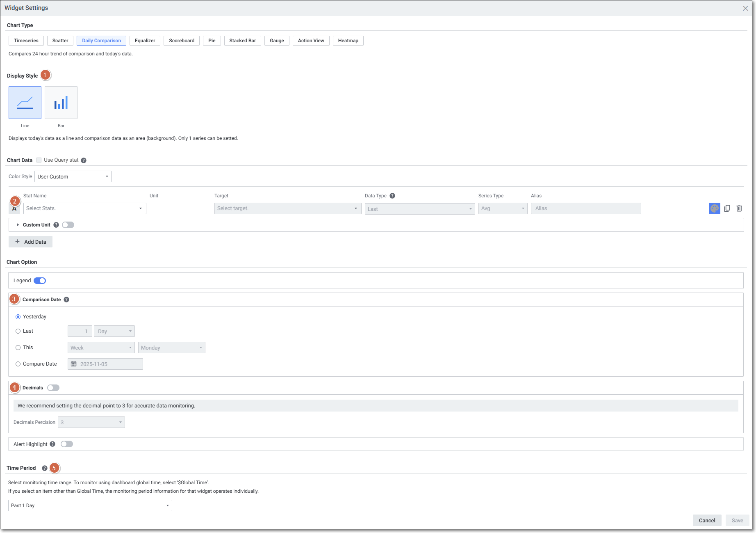The image size is (756, 533).
Task: Enable the Decimals toggle
Action: pos(53,388)
